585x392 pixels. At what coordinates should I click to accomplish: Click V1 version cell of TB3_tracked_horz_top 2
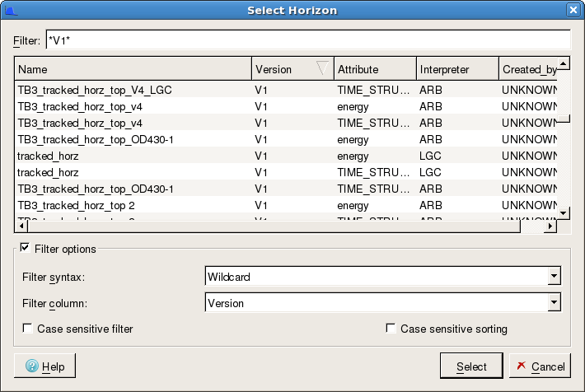pos(261,205)
